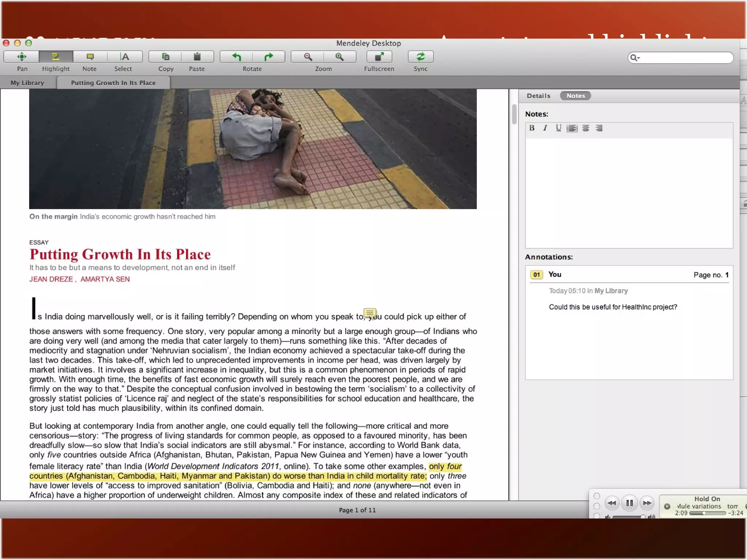This screenshot has width=747, height=560.
Task: Click the Page no. 1 label in annotation
Action: click(x=711, y=275)
